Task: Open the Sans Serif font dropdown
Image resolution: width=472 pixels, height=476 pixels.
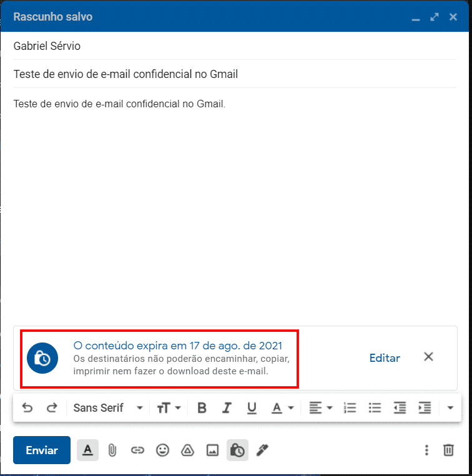Action: pyautogui.click(x=108, y=408)
